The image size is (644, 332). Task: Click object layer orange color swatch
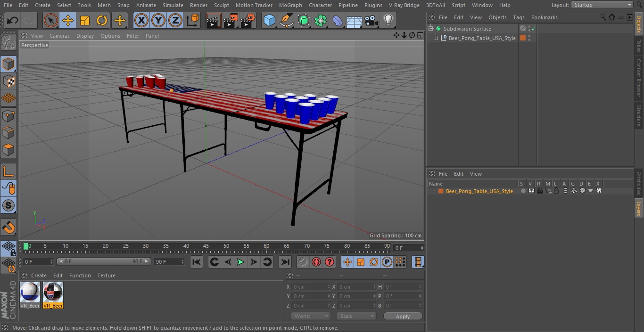pyautogui.click(x=522, y=38)
